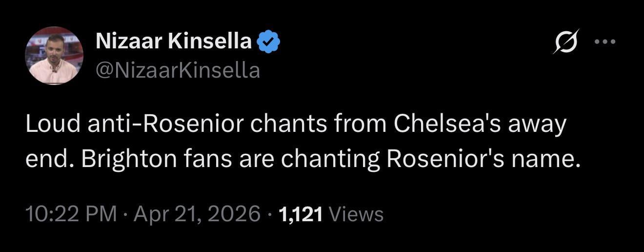
Task: Open the @NizaarKinsella handle link
Action: coord(178,71)
